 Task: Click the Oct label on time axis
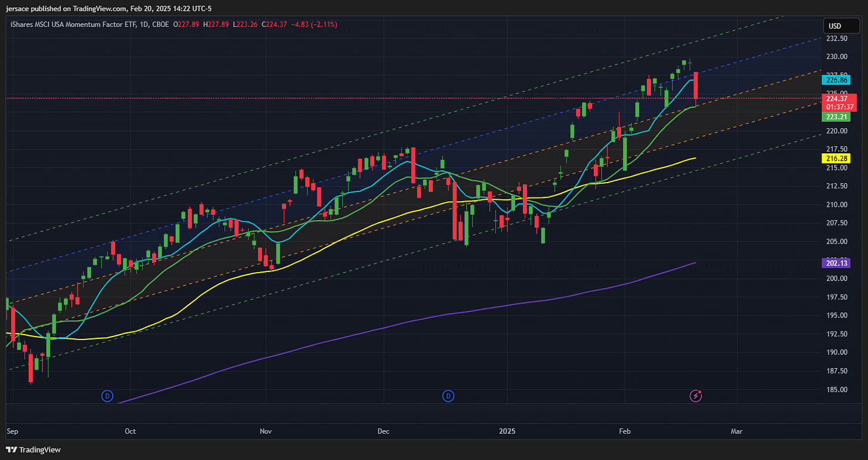pos(131,430)
